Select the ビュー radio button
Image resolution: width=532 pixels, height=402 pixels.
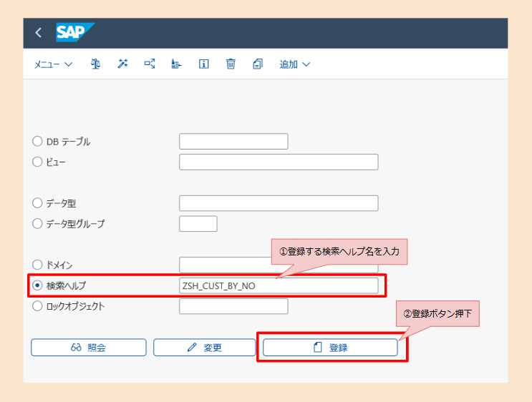click(x=37, y=162)
